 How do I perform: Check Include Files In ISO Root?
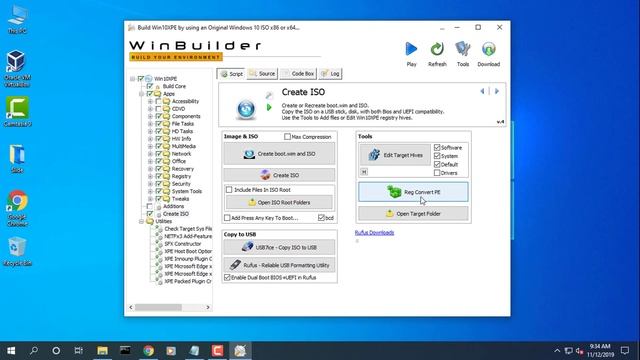pyautogui.click(x=229, y=190)
